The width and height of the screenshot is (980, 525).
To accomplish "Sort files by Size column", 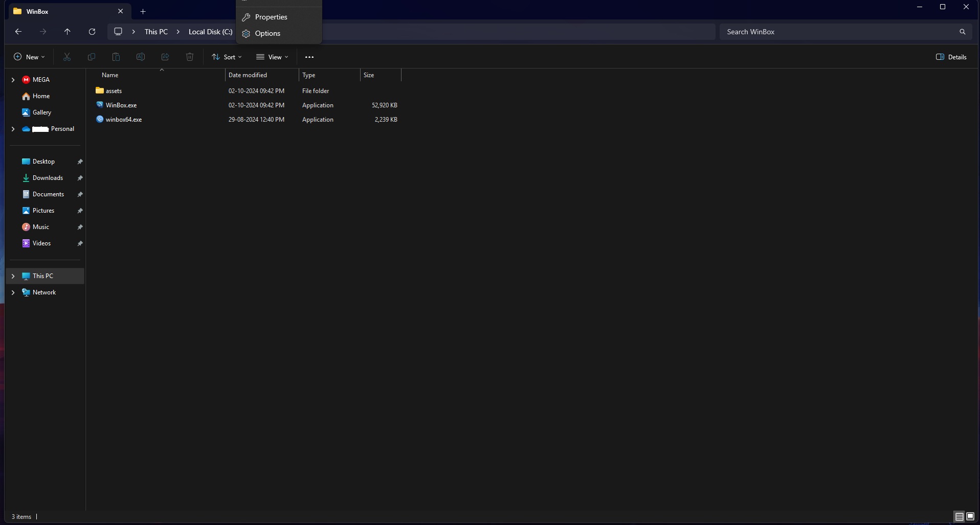I will tap(381, 75).
